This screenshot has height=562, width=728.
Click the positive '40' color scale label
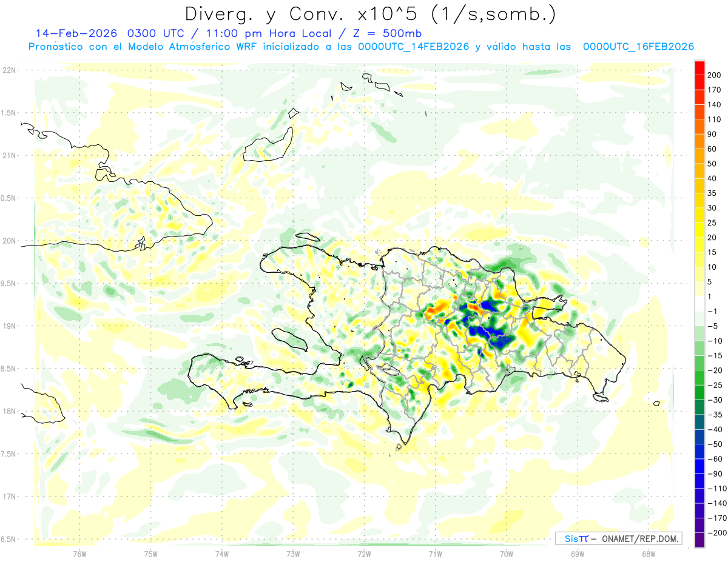tap(712, 178)
